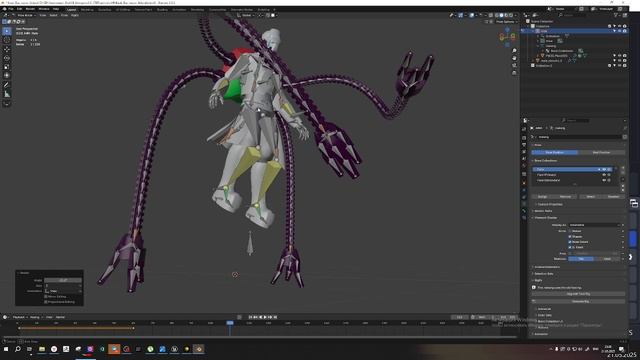Toggle Names checkbox in Viewport Display
Screen dimensions: 640x360
[x=570, y=231]
